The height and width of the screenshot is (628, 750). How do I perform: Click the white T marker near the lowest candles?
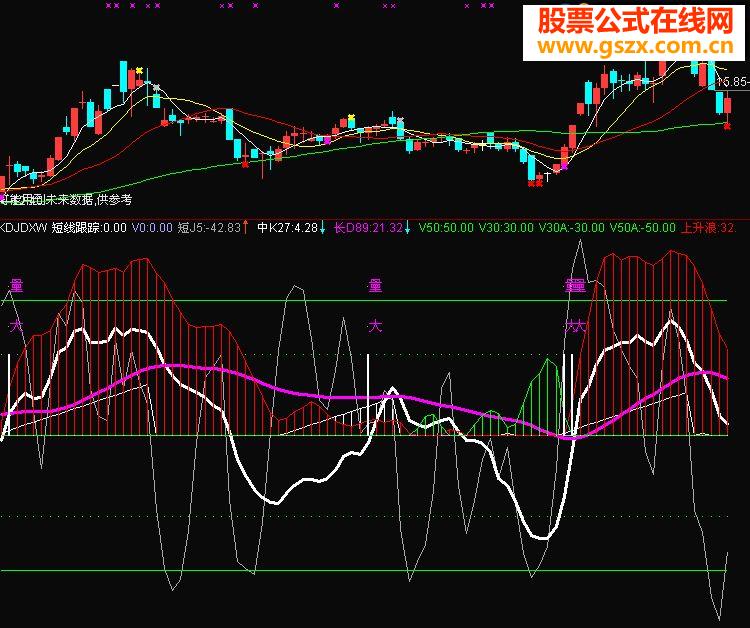[548, 176]
